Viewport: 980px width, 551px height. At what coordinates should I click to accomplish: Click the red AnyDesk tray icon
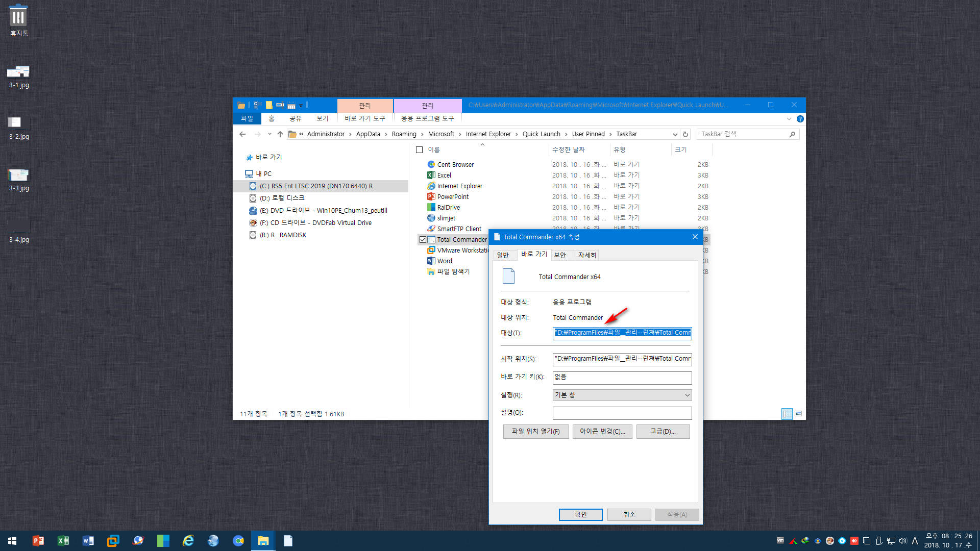pyautogui.click(x=854, y=541)
